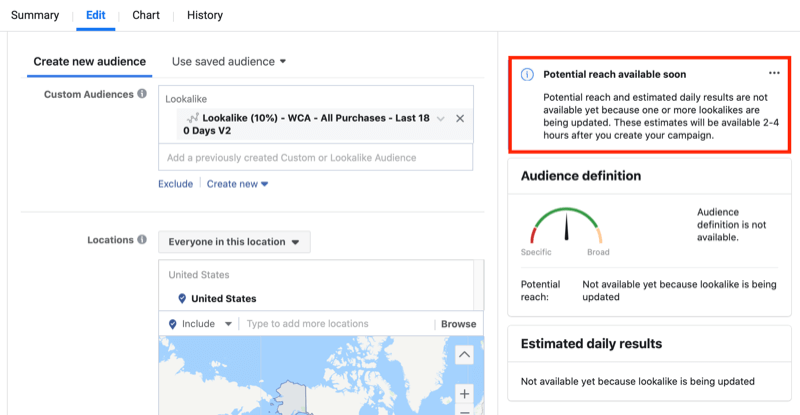
Task: Click the lookalike audience graph icon
Action: [x=192, y=118]
